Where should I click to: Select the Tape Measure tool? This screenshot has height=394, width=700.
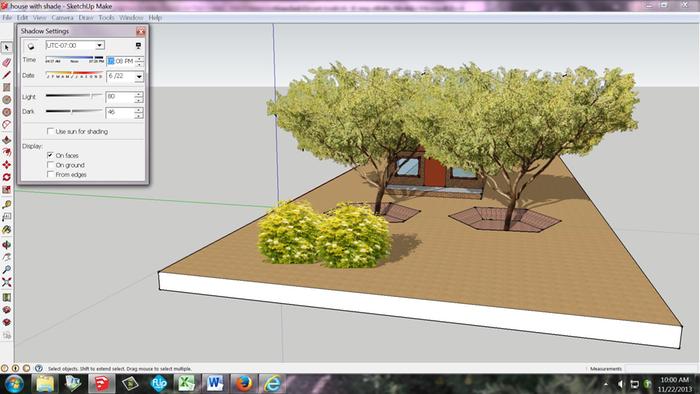6,204
